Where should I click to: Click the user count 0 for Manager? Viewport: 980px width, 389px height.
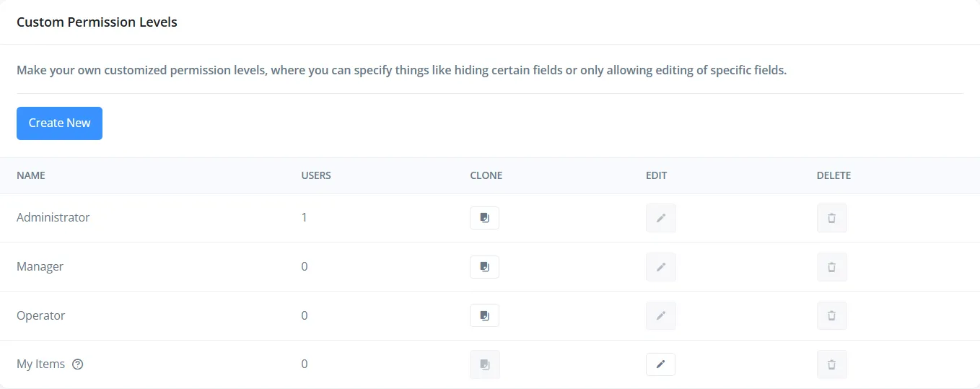(x=305, y=266)
